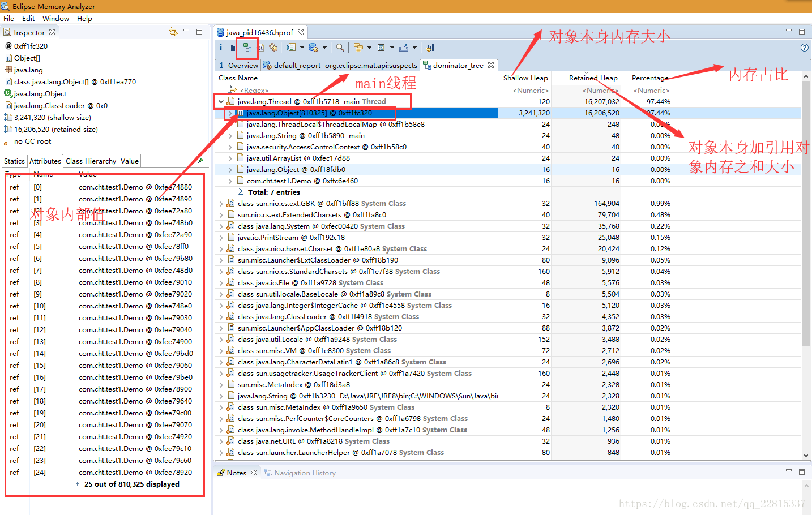Viewport: 812px width, 515px height.
Task: Open the Calculate retained size dropdown arrow
Action: click(392, 48)
